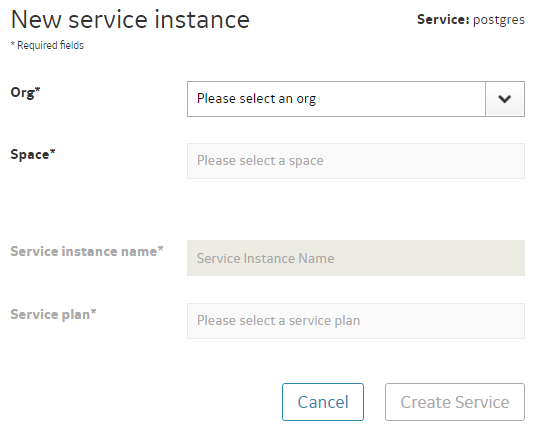This screenshot has width=538, height=428.
Task: Open the 'Please select a service plan' dropdown
Action: point(355,321)
